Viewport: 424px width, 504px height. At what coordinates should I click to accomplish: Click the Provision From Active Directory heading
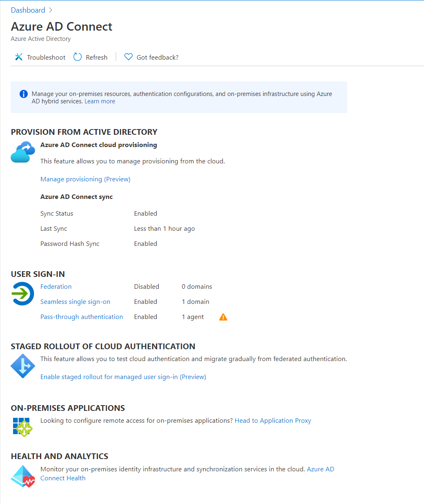click(x=84, y=132)
